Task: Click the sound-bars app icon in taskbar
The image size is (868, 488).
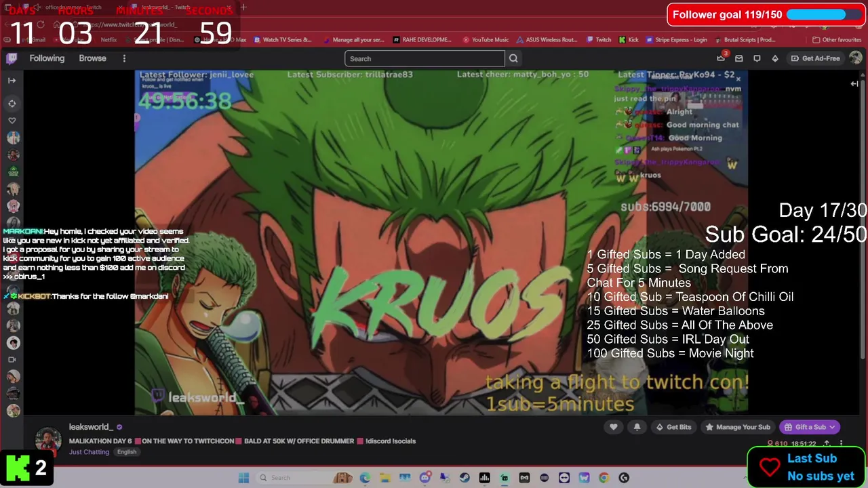Action: click(485, 478)
